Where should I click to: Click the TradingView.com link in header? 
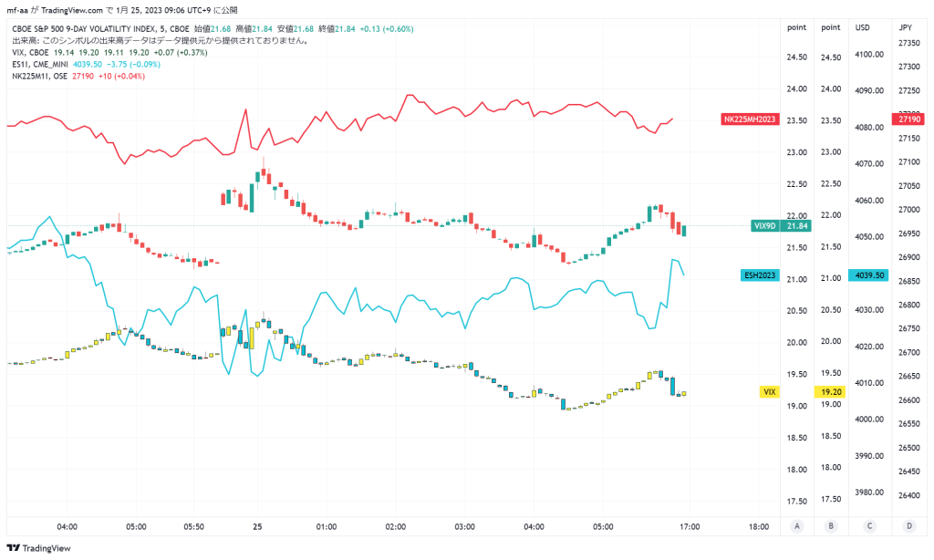(x=72, y=10)
